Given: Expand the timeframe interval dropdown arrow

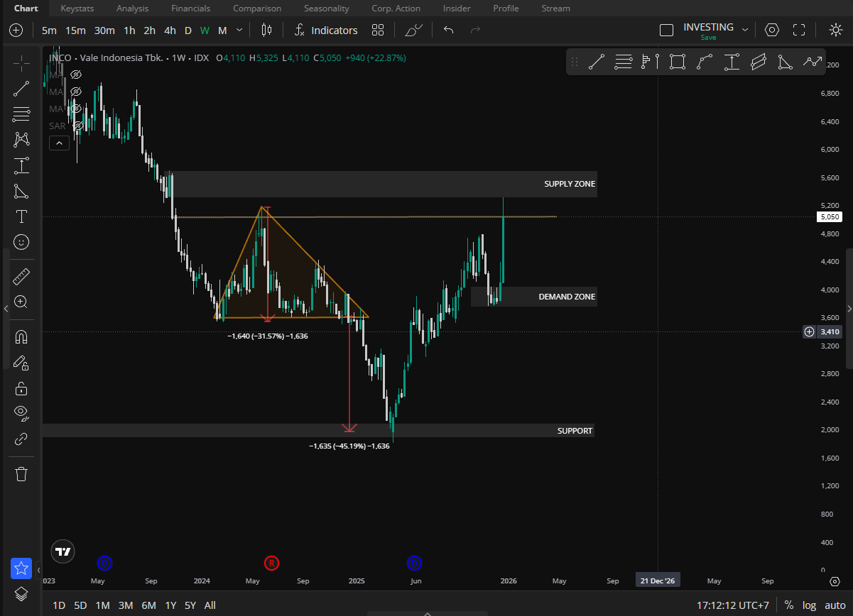Looking at the screenshot, I should coord(239,30).
